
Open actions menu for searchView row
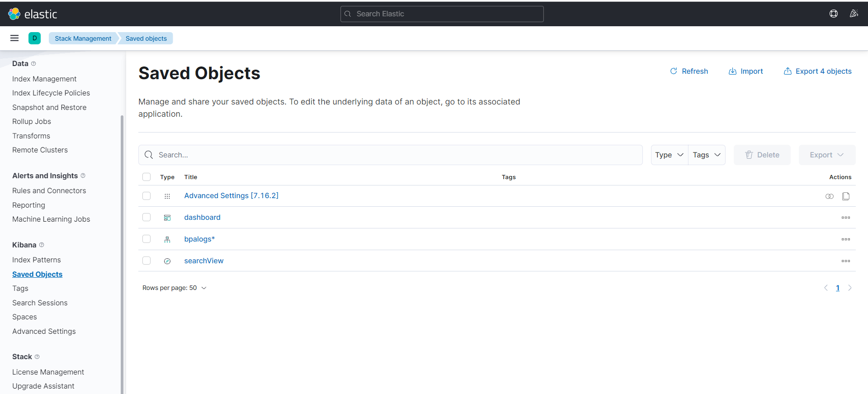846,261
